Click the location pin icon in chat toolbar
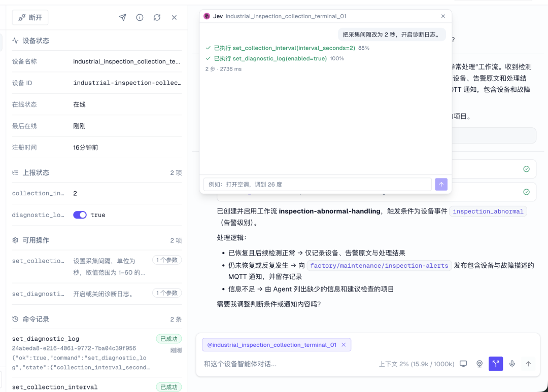Screen dimensions: 548x392 point(479,364)
